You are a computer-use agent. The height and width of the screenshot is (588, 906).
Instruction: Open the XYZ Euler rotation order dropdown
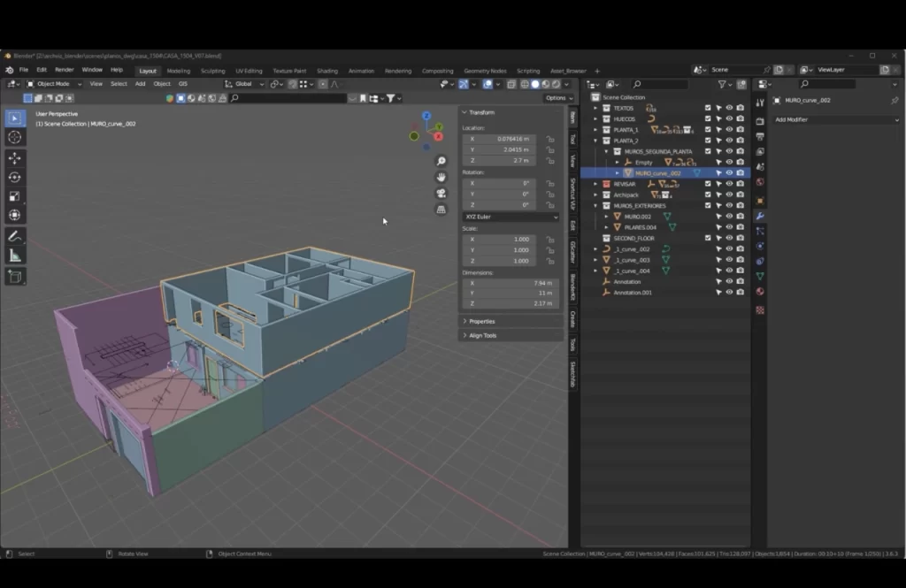511,217
